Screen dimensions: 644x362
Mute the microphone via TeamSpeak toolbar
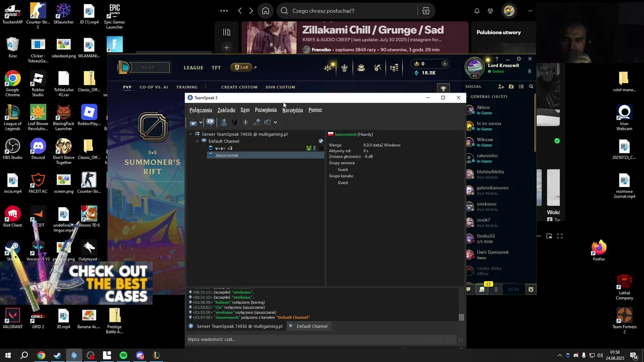257,122
